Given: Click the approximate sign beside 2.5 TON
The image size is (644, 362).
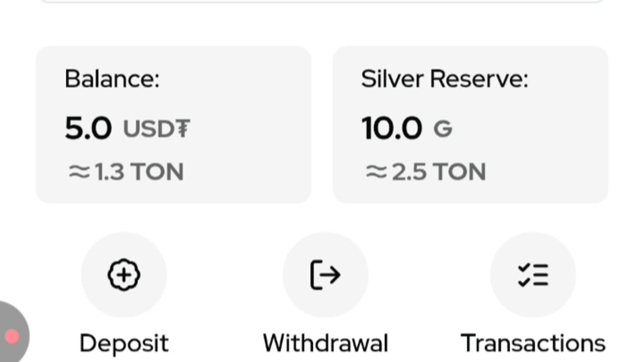Looking at the screenshot, I should point(376,172).
